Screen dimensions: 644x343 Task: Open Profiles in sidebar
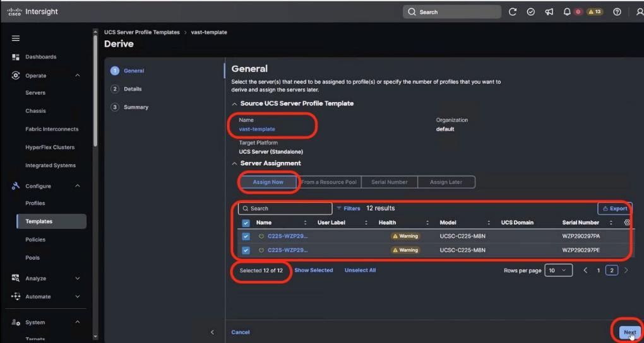pos(35,203)
